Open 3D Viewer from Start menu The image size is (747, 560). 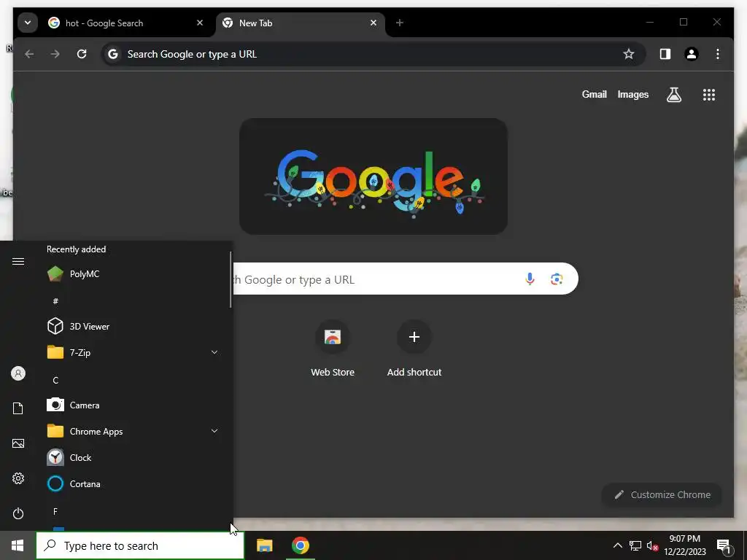pyautogui.click(x=133, y=326)
